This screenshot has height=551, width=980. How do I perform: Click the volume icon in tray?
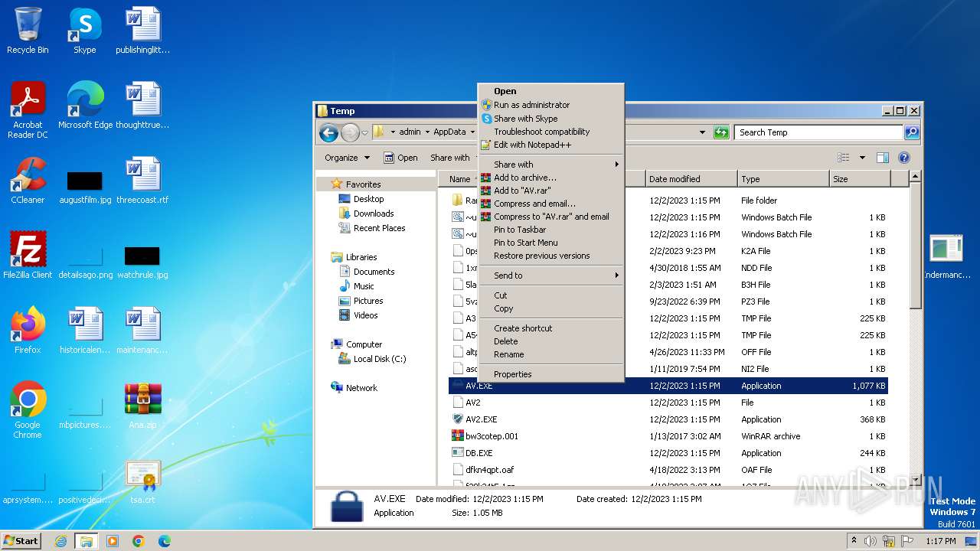(x=870, y=541)
